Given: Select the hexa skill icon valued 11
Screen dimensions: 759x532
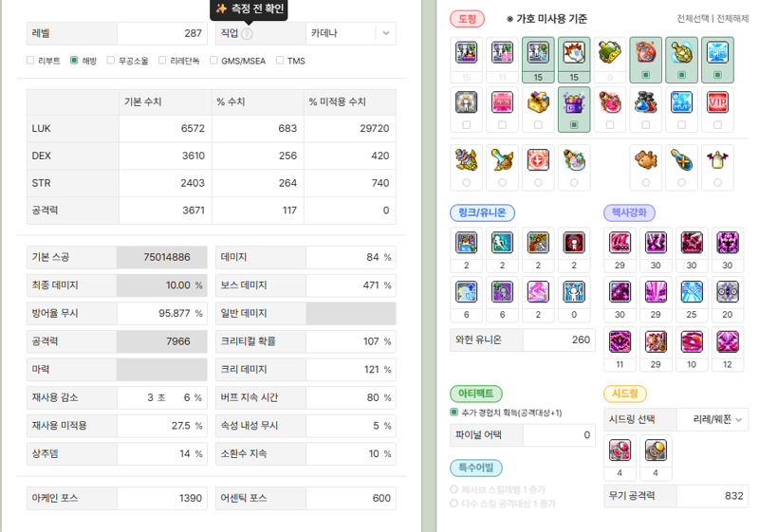Looking at the screenshot, I should tap(620, 342).
